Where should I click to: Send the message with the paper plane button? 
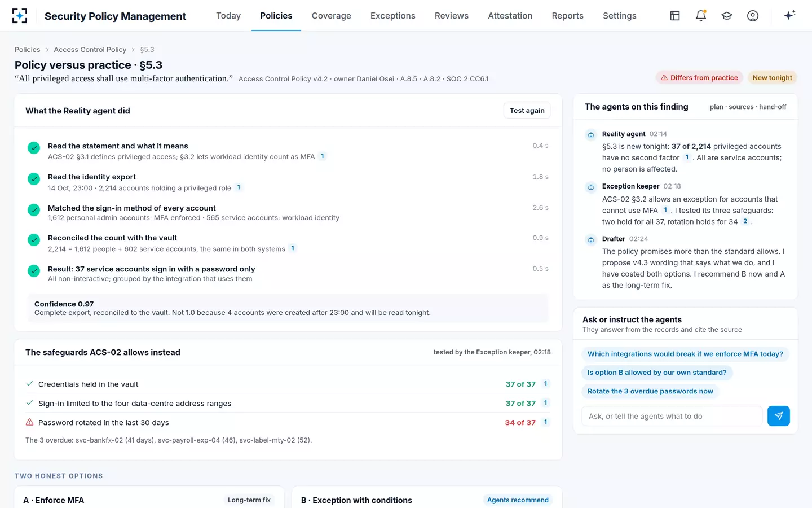point(779,416)
